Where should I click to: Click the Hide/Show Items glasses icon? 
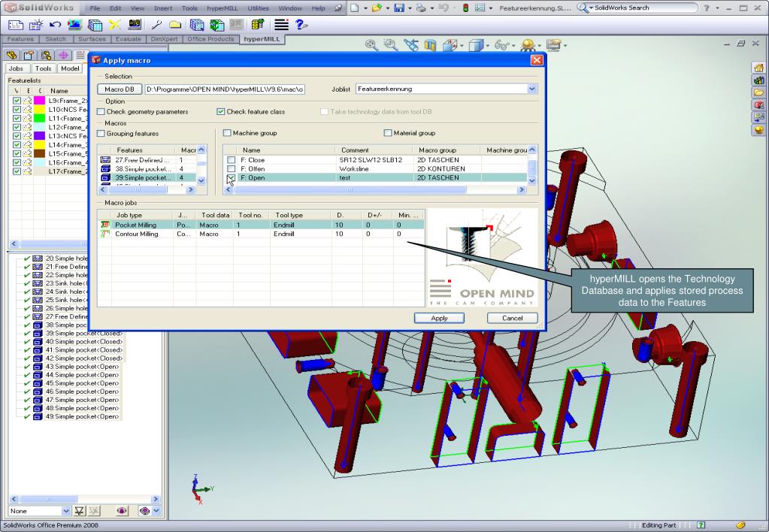[501, 46]
